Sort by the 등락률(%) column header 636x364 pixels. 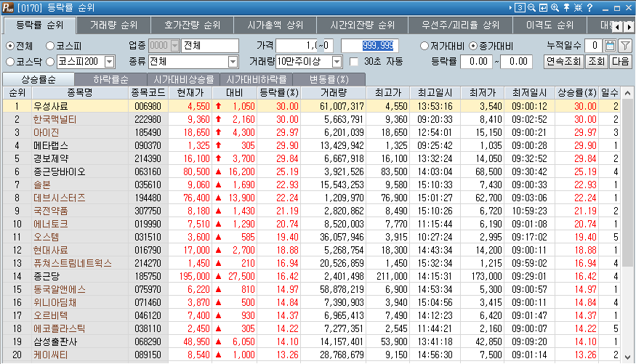[279, 93]
